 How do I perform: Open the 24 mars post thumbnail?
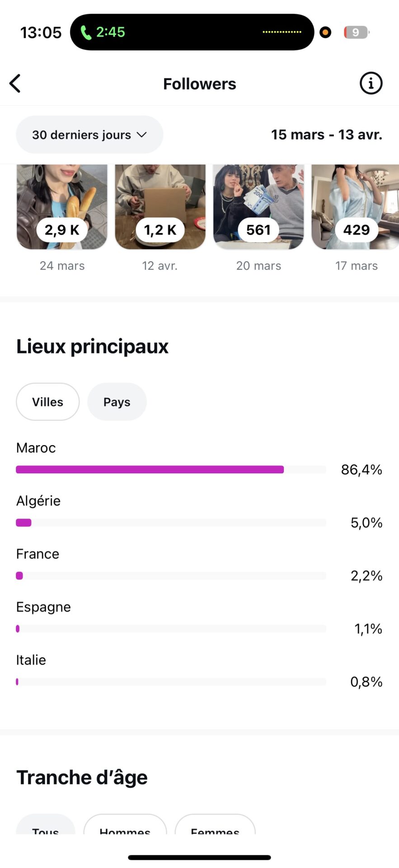tap(62, 207)
